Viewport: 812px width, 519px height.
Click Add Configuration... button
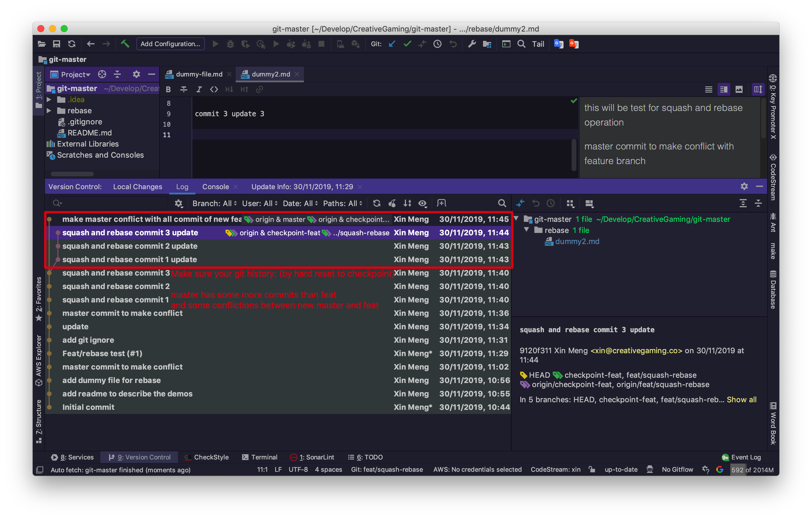[x=170, y=44]
